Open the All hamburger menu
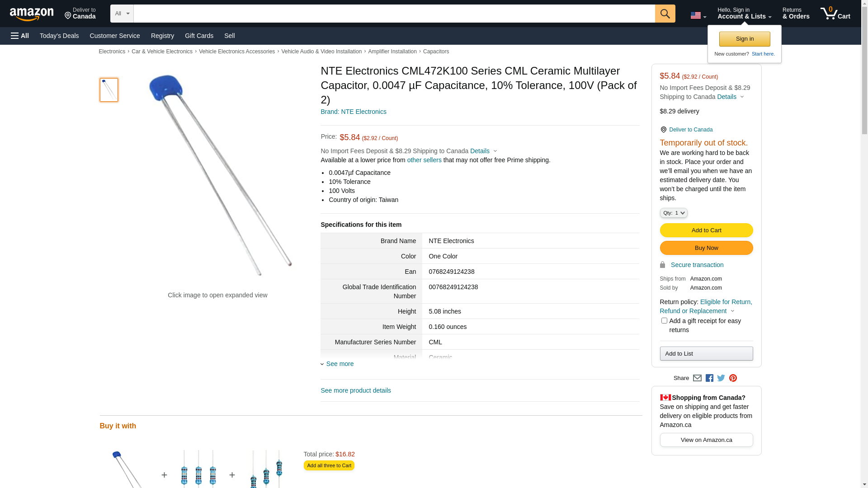Viewport: 868px width, 488px height. 20,36
